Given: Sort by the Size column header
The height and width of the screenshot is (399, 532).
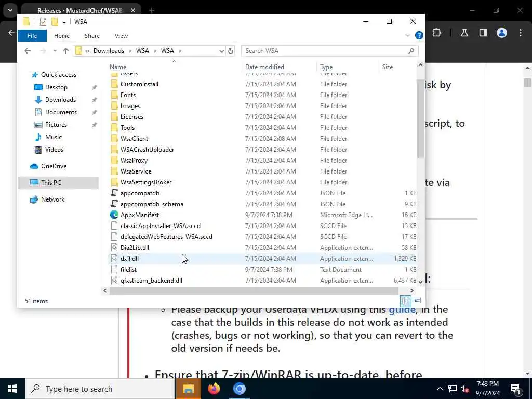Looking at the screenshot, I should (x=388, y=67).
